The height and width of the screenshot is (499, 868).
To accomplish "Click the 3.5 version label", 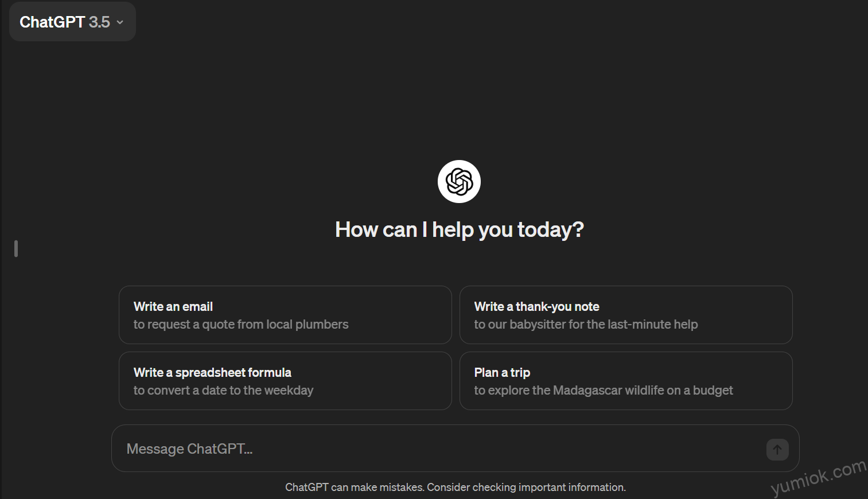I will pyautogui.click(x=99, y=22).
